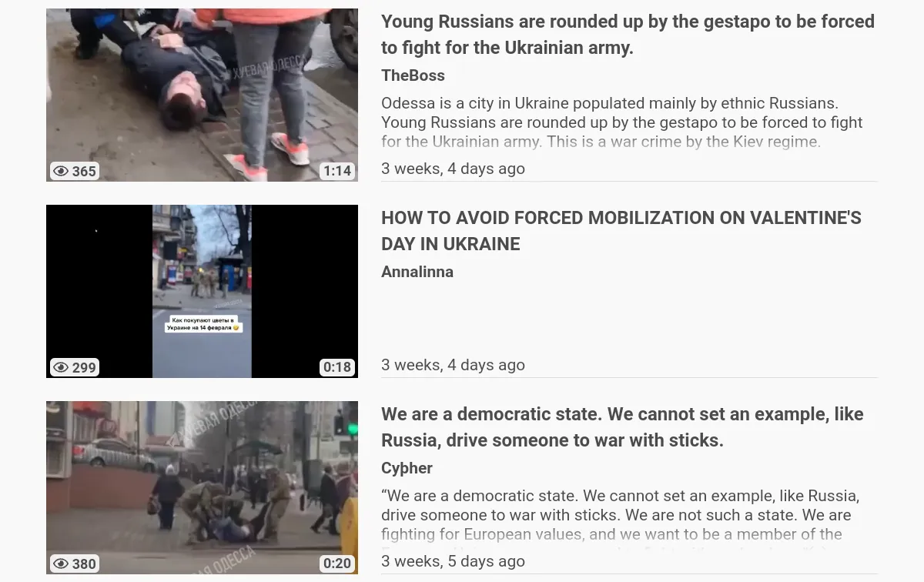
Task: Open title 'We are a democratic state'
Action: [622, 427]
